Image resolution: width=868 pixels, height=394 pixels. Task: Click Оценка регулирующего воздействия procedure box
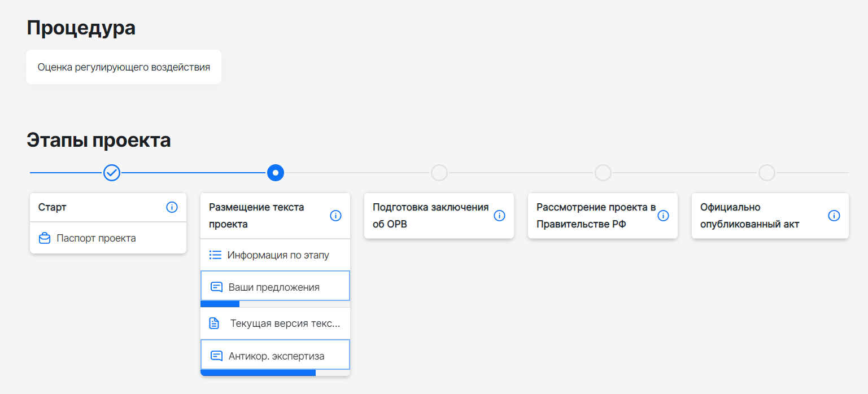click(124, 67)
